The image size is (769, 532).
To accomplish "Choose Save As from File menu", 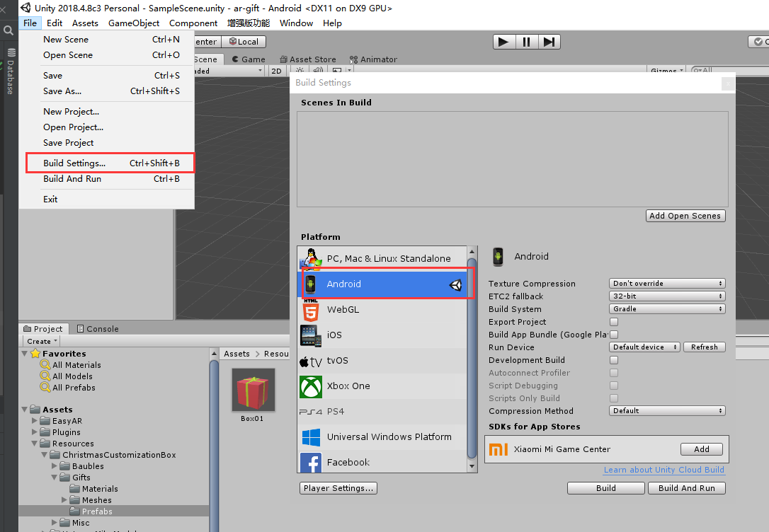I will (111, 91).
